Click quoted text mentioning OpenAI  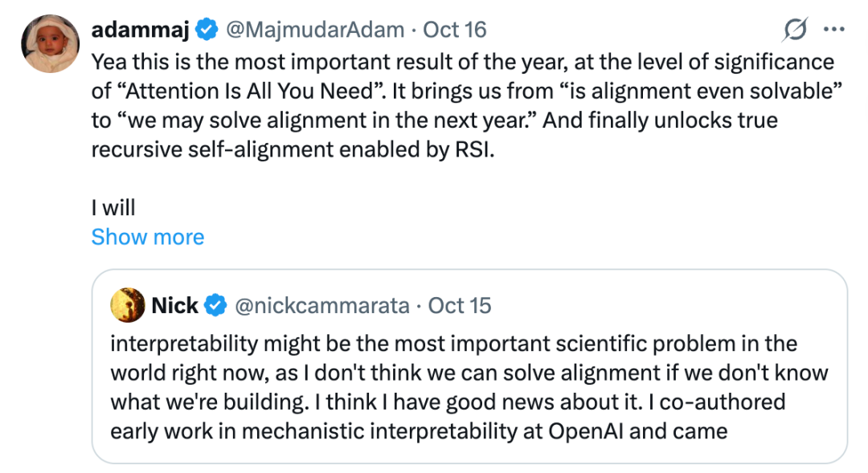tap(419, 431)
